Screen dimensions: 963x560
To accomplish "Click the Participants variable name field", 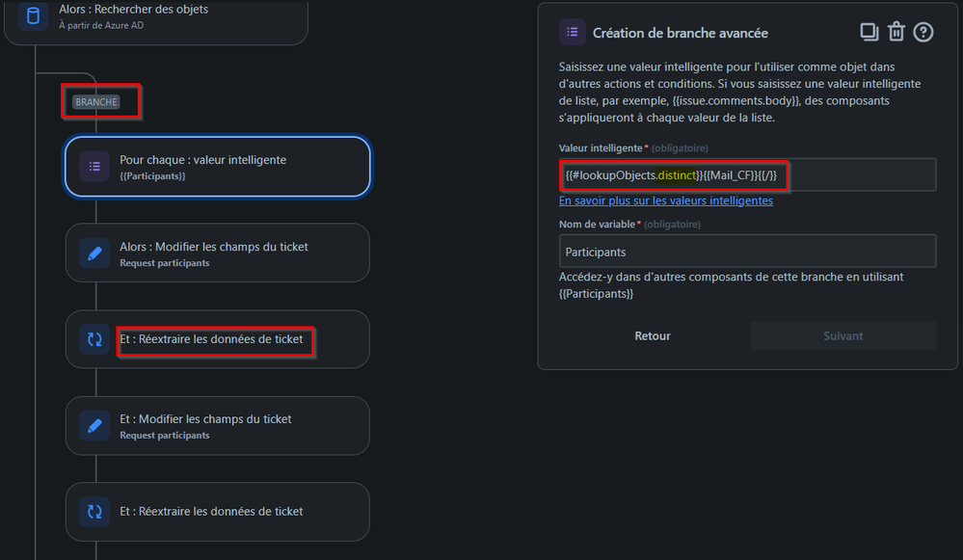I will pos(747,252).
